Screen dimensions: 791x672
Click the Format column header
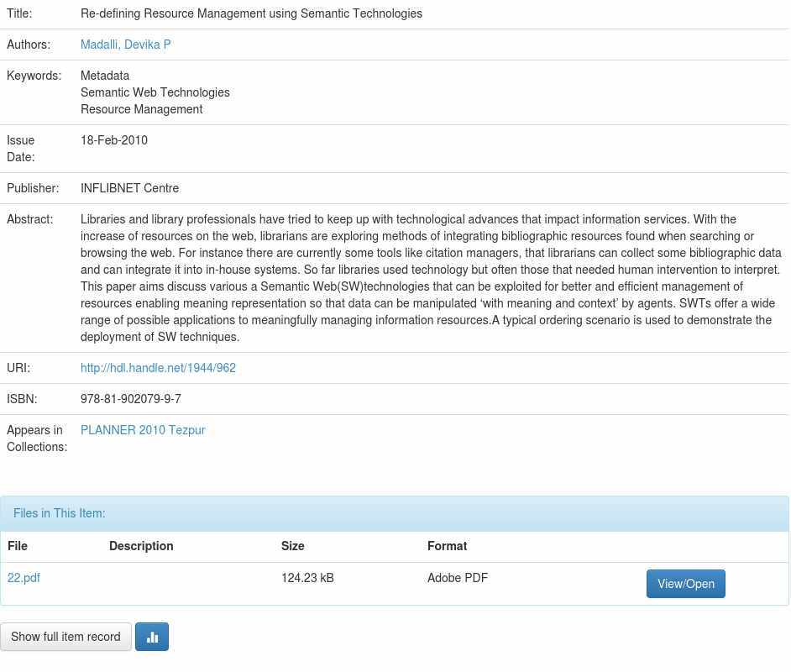447,546
